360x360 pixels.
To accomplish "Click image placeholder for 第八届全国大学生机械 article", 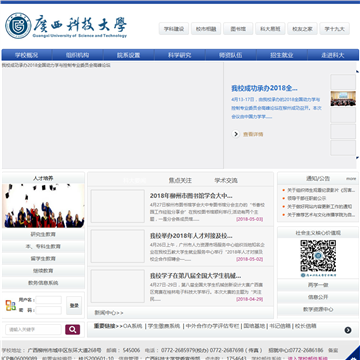I will (x=118, y=286).
